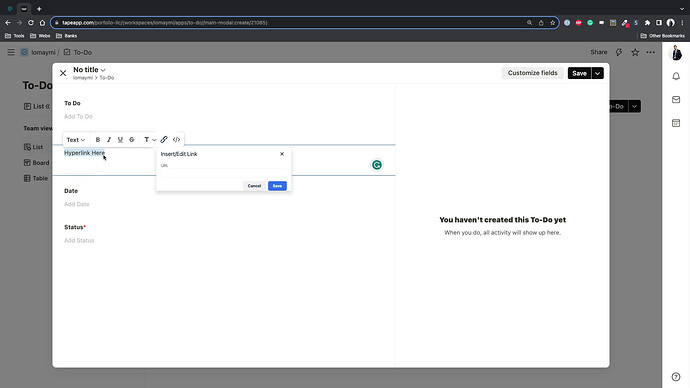This screenshot has width=690, height=388.
Task: Apply strikethrough formatting
Action: (x=132, y=139)
